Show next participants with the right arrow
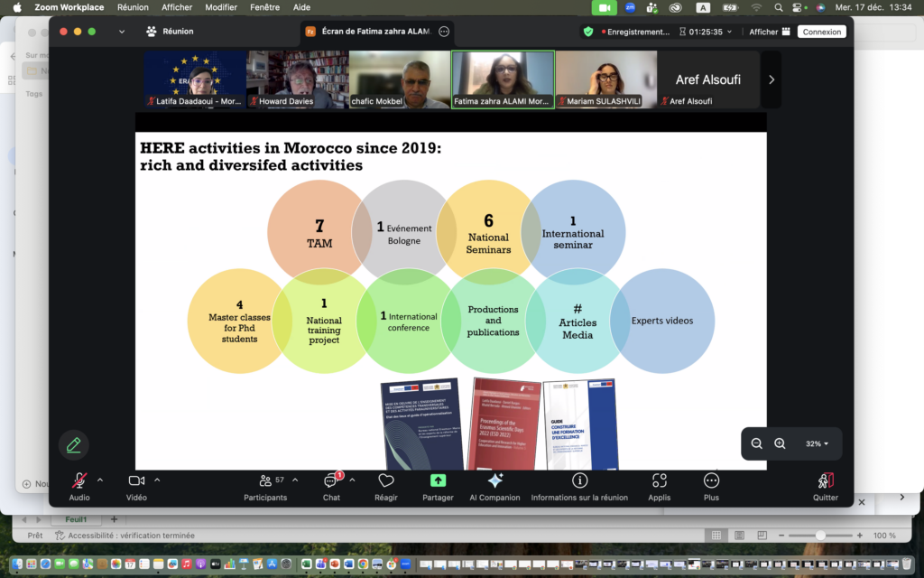This screenshot has height=578, width=924. point(771,79)
